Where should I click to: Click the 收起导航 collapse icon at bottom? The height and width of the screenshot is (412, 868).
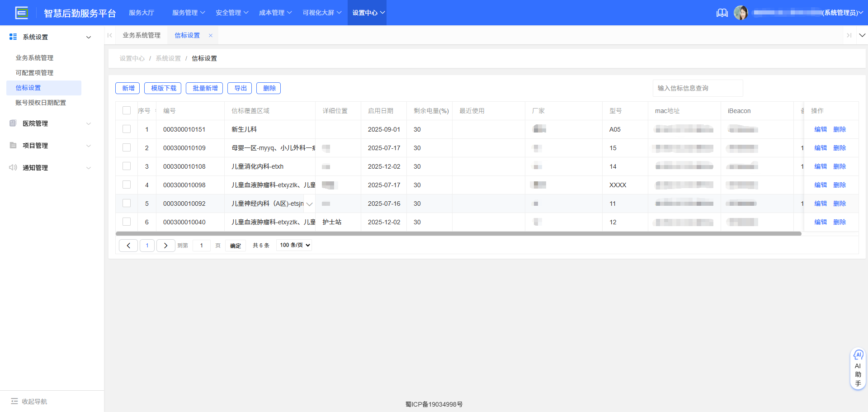tap(15, 401)
